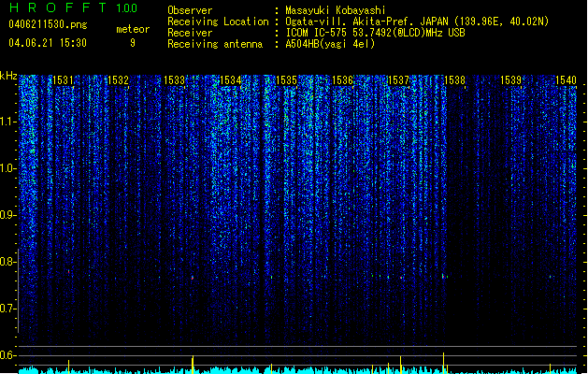The image size is (588, 374).
Task: Click the 1531 time marker
Action: pyautogui.click(x=63, y=80)
